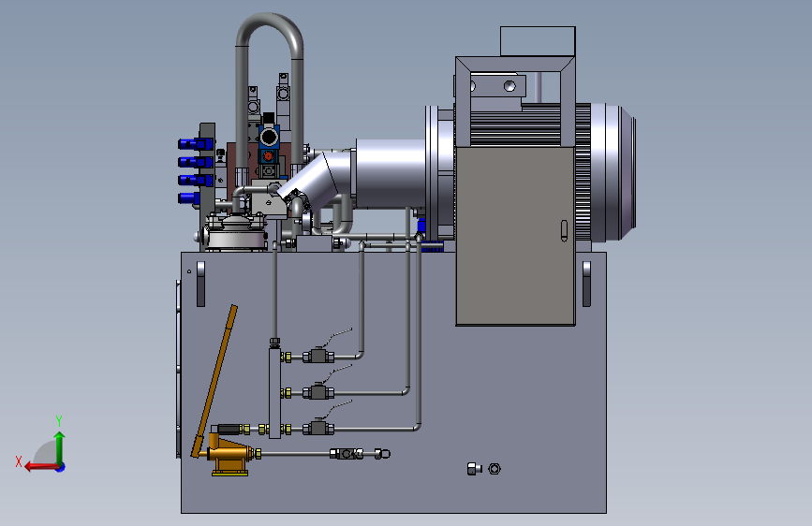
Task: Click the red X axis of the orientation triad
Action: tap(40, 467)
